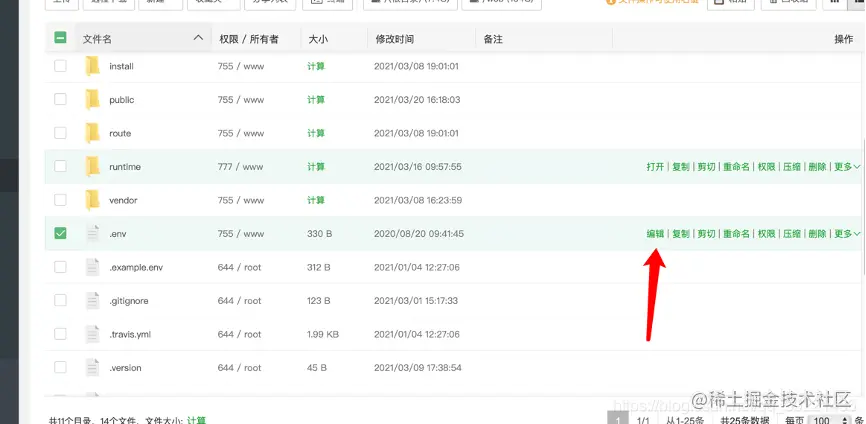Screen dimensions: 866x424
Task: Check the runtime folder checkbox
Action: [60, 166]
